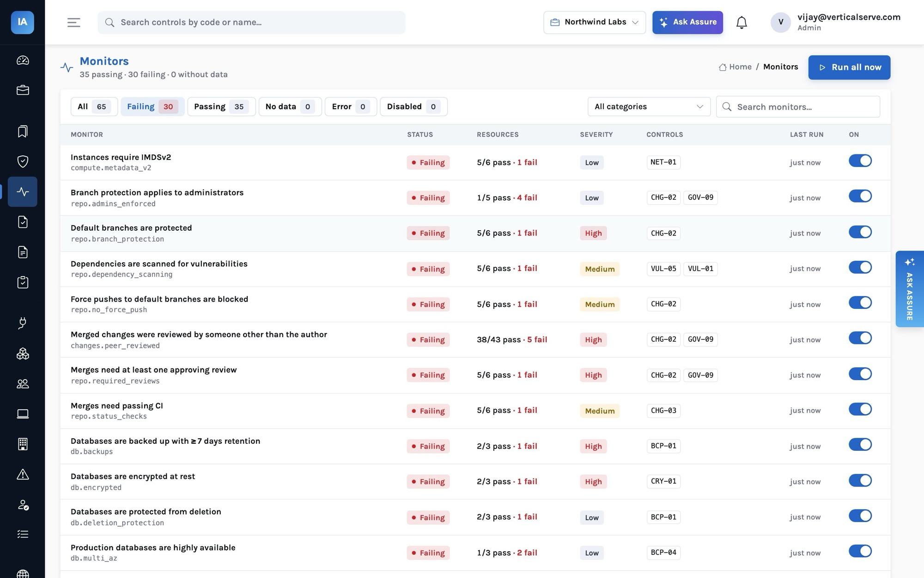Open the warning triangle sidebar icon
Image resolution: width=924 pixels, height=578 pixels.
pos(23,474)
